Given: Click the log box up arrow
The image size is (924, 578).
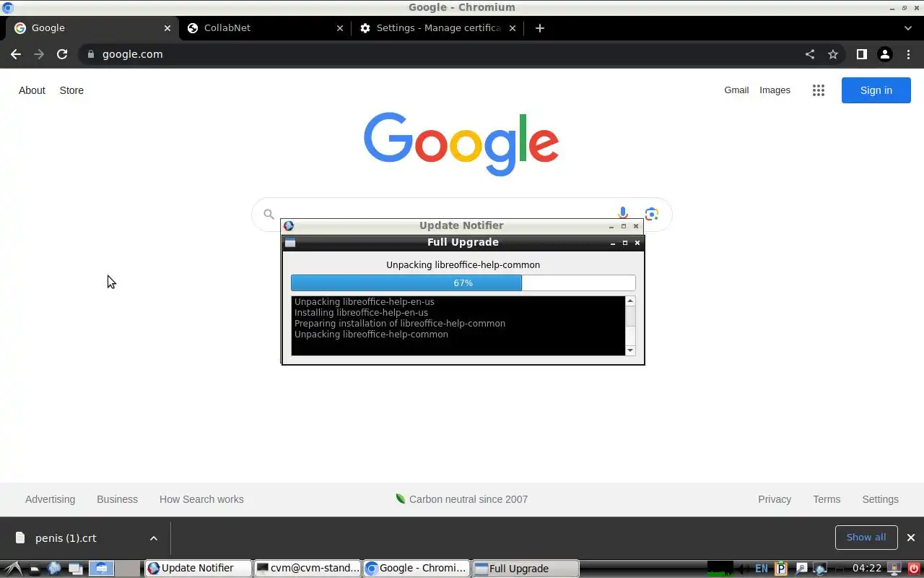Looking at the screenshot, I should [x=630, y=301].
